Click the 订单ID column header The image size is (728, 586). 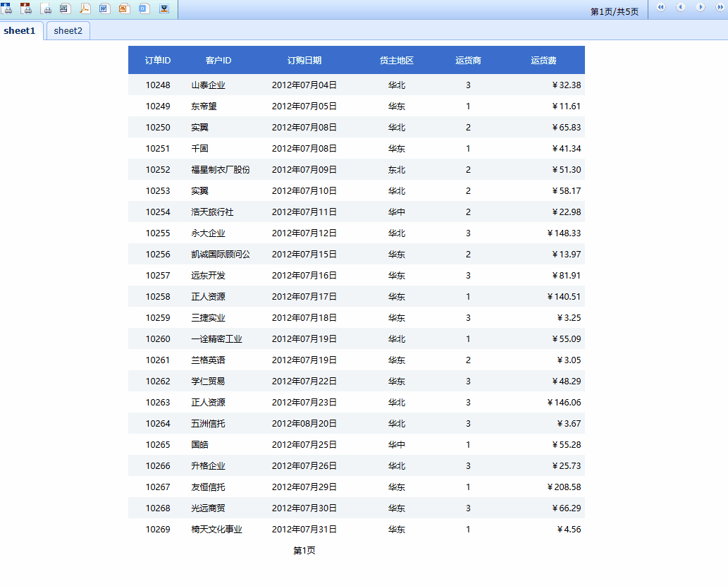[158, 61]
